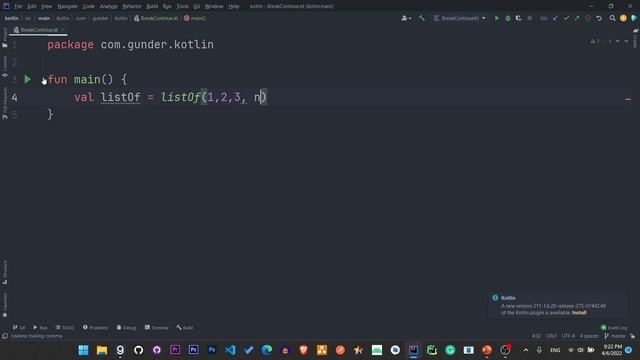Open the Favorites star tool window
The image size is (640, 360).
coord(5,305)
